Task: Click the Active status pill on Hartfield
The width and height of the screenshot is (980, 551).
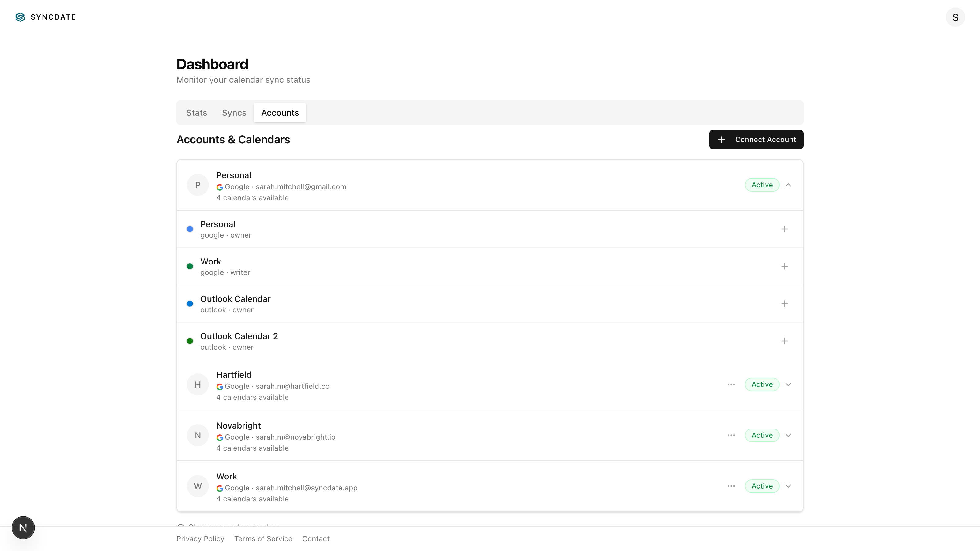Action: 762,384
